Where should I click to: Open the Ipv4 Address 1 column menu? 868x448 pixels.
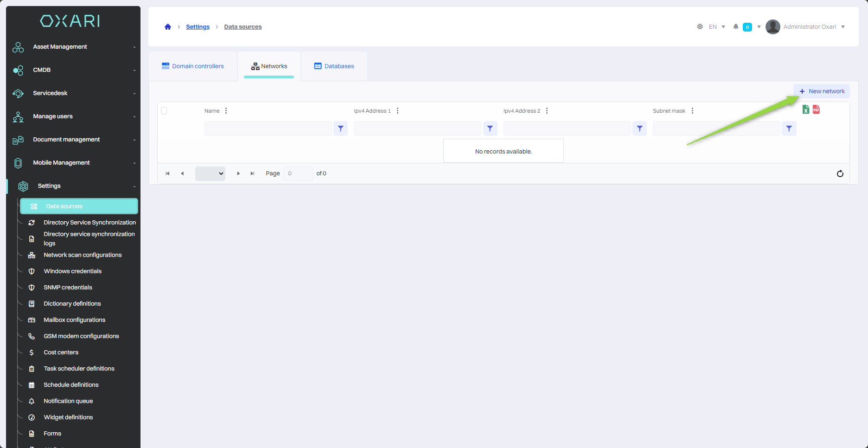397,111
